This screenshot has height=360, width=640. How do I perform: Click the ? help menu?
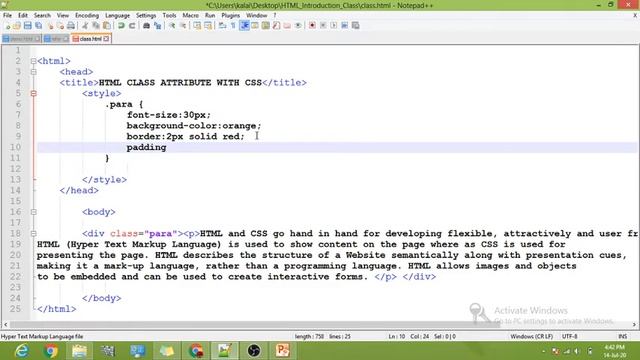pyautogui.click(x=275, y=15)
